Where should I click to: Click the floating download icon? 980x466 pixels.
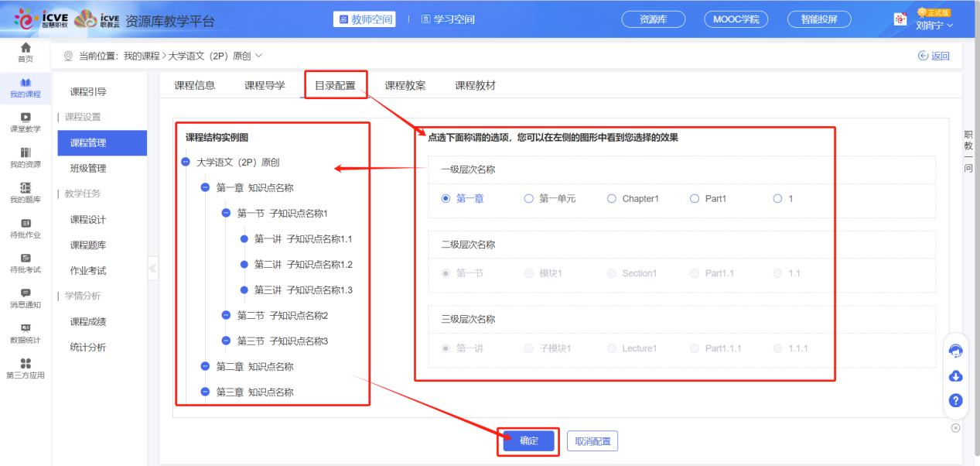(x=956, y=375)
